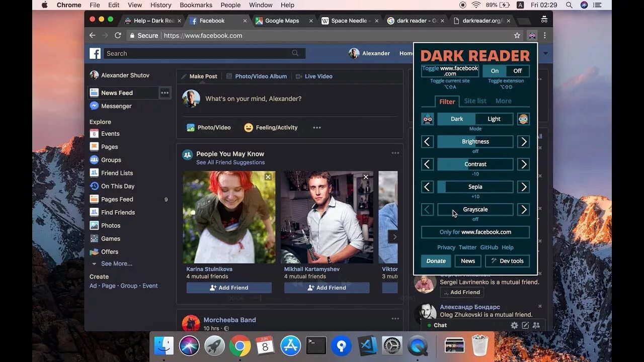Open People You May Know options menu
Screen dimensions: 644x362
(x=395, y=153)
